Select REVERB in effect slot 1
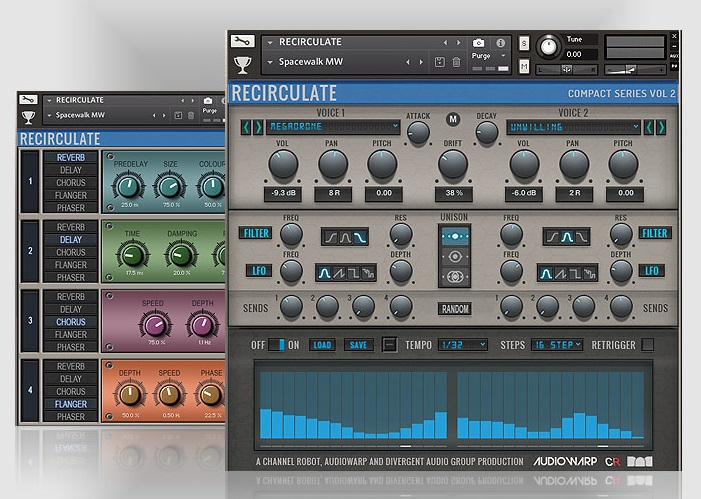The width and height of the screenshot is (701, 499). pos(71,157)
